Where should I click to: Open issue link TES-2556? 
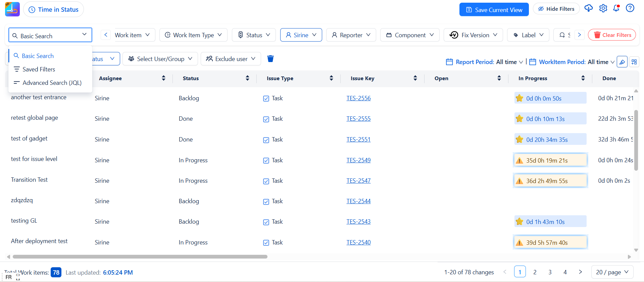(358, 98)
